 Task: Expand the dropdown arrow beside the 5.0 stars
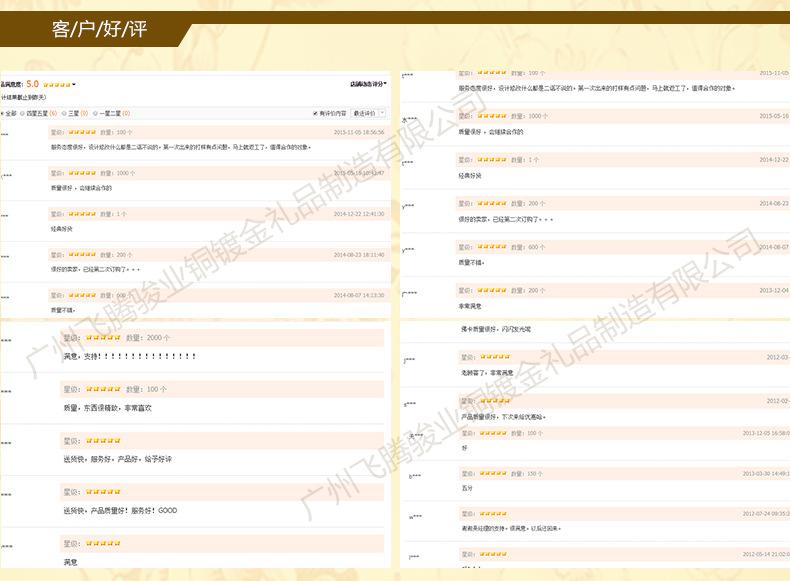[74, 84]
